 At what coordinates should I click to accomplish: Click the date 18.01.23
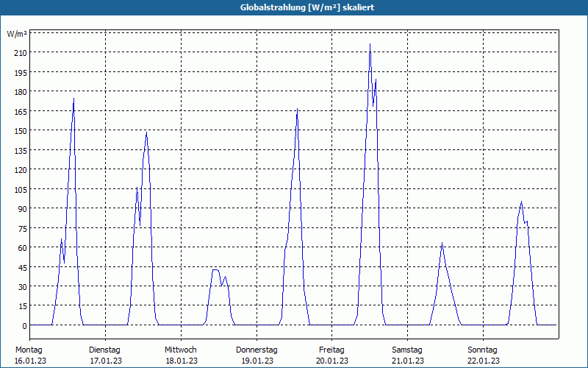(x=182, y=361)
